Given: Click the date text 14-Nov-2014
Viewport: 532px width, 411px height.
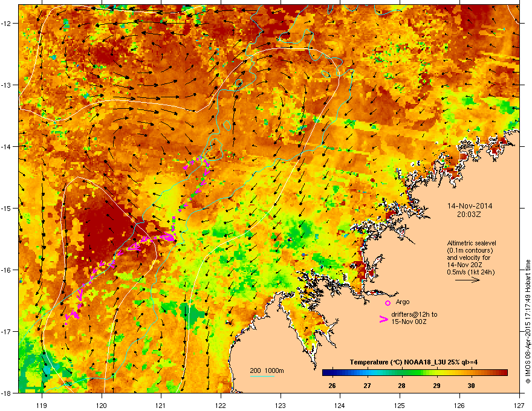Looking at the screenshot, I should [x=470, y=206].
